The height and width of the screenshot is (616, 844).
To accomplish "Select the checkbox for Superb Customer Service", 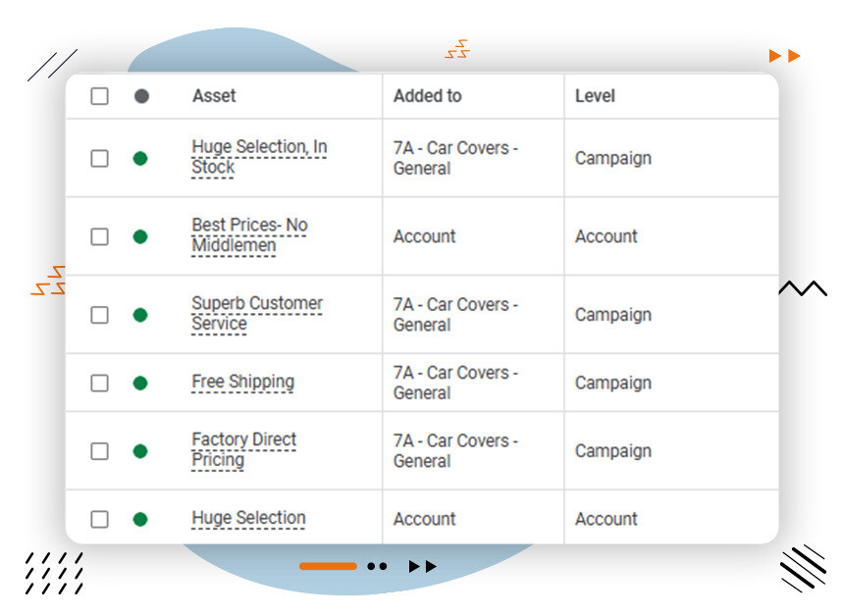I will tap(99, 314).
